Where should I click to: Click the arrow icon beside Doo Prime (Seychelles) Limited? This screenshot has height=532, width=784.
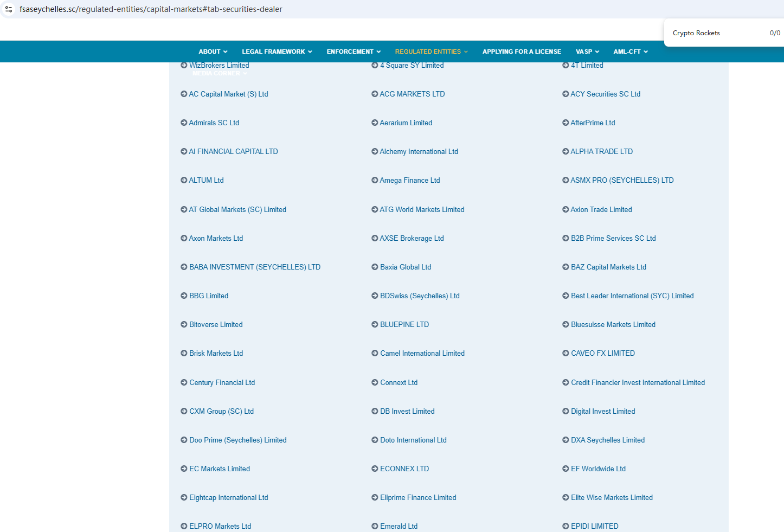tap(184, 440)
